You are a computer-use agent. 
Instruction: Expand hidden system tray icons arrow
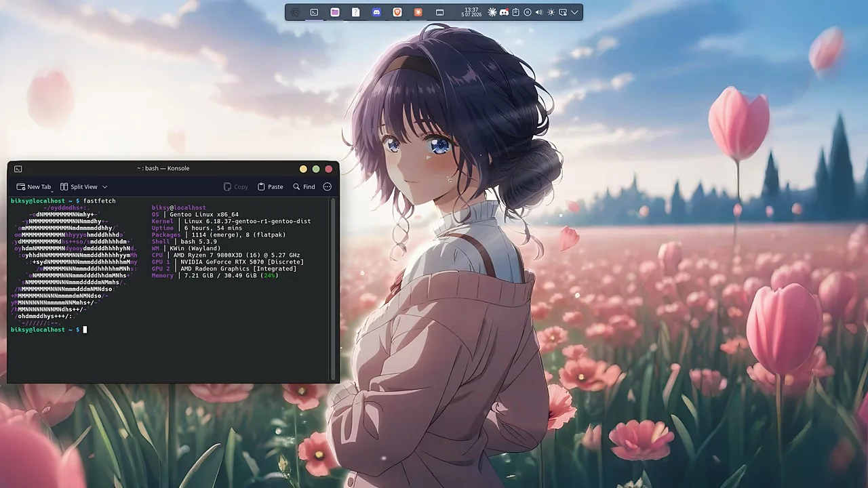coord(574,12)
